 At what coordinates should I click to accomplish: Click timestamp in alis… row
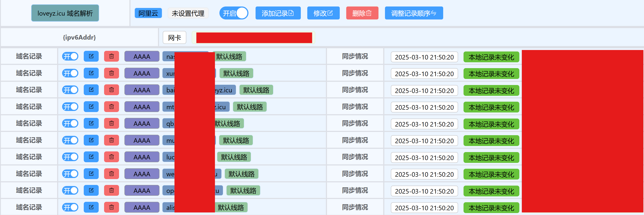(x=424, y=208)
